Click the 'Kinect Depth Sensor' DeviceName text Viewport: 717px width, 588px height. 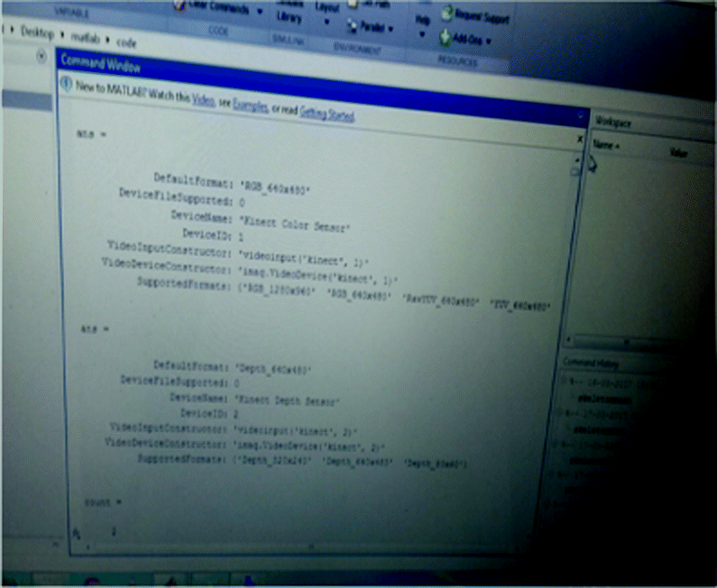[x=287, y=400]
